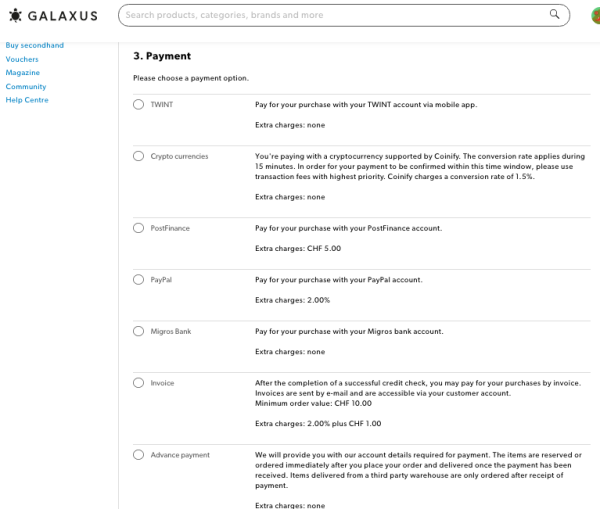The height and width of the screenshot is (509, 600).
Task: Click TWINT mobile app description text
Action: pos(366,105)
